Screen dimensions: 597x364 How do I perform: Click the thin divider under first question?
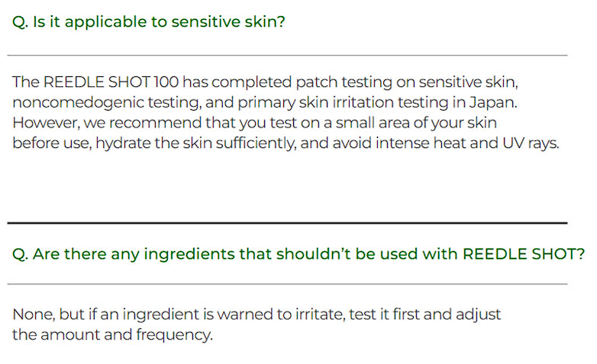click(x=287, y=56)
